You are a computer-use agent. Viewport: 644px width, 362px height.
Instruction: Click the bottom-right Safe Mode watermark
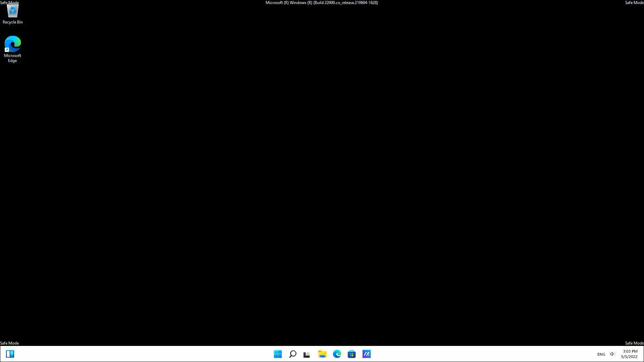[633, 343]
